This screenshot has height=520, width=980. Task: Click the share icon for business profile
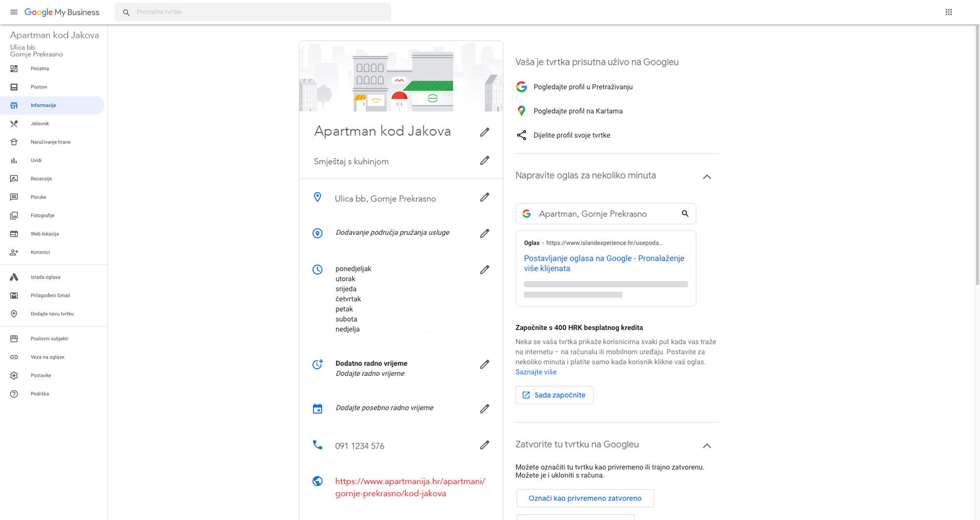[521, 135]
